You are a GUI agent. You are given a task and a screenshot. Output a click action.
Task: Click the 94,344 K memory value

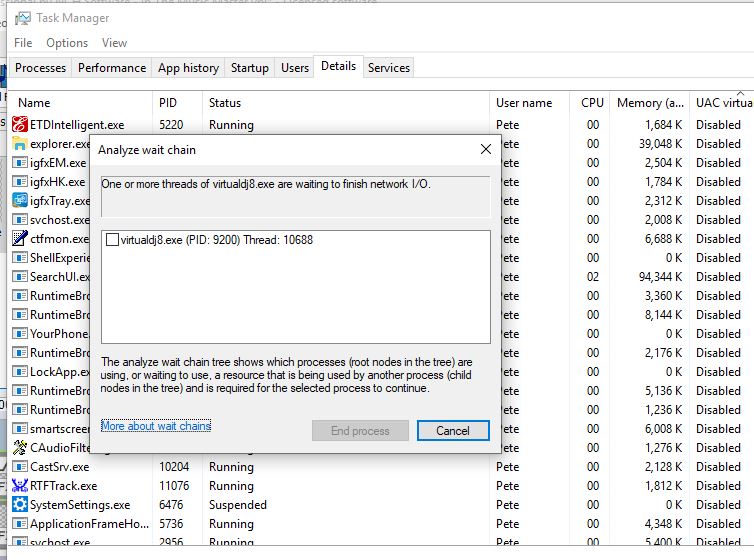click(x=660, y=277)
